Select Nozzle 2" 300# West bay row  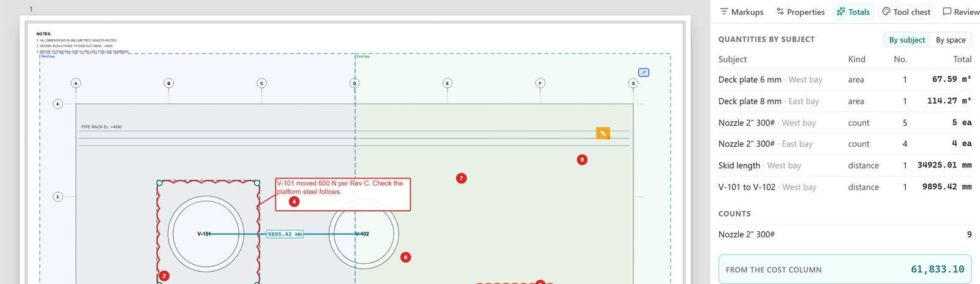point(845,123)
